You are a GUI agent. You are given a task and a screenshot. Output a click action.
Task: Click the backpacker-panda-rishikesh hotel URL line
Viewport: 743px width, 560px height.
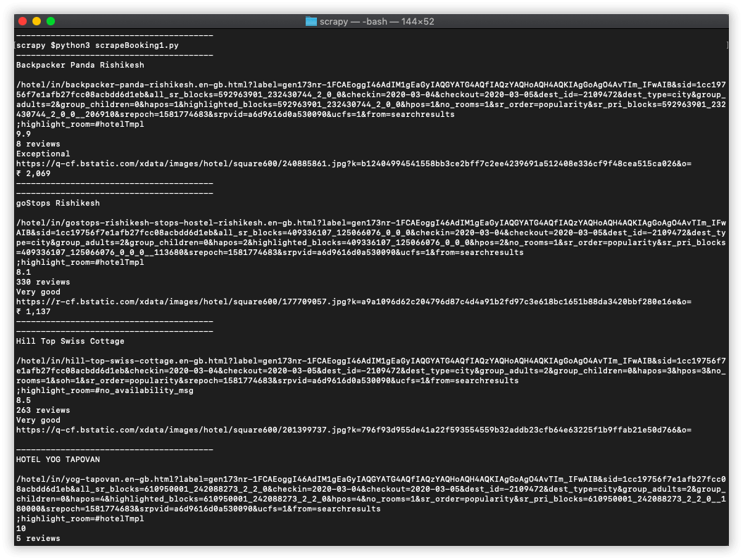click(371, 99)
